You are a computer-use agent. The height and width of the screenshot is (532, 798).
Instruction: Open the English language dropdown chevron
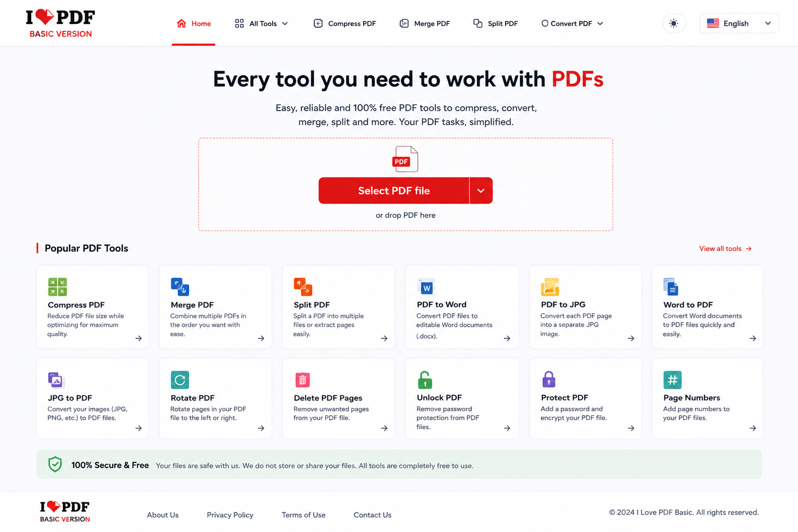point(768,23)
